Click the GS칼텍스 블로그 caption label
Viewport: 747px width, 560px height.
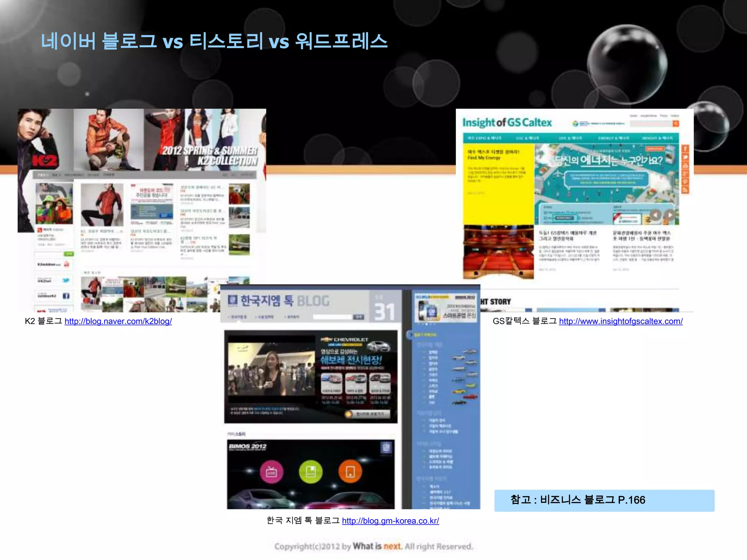[x=525, y=321]
